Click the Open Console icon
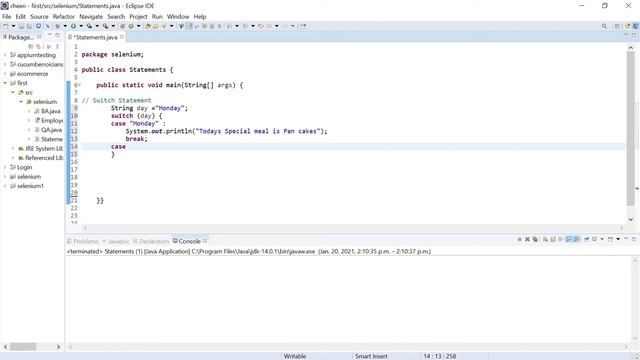This screenshot has width=640, height=360. click(611, 239)
